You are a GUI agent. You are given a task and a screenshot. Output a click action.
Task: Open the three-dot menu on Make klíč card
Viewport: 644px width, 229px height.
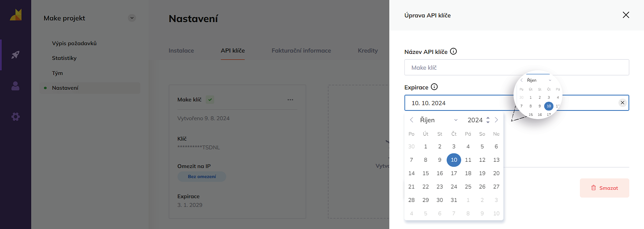click(290, 100)
